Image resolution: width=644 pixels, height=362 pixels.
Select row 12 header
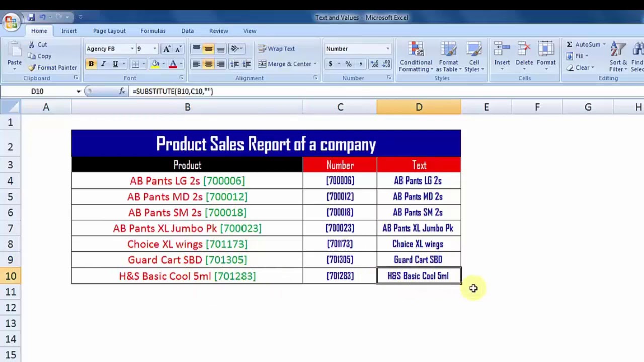click(10, 308)
